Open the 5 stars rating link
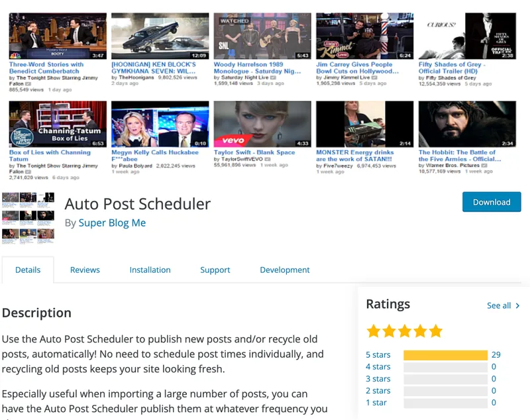The width and height of the screenshot is (530, 420). coord(378,355)
